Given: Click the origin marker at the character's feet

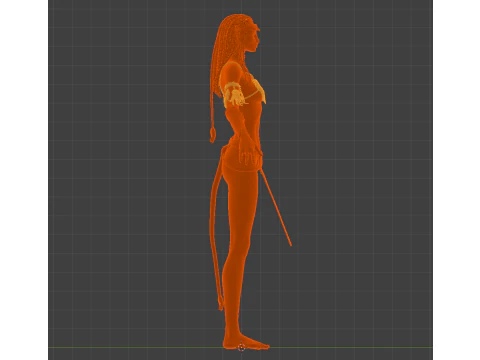Looking at the screenshot, I should coord(241,348).
